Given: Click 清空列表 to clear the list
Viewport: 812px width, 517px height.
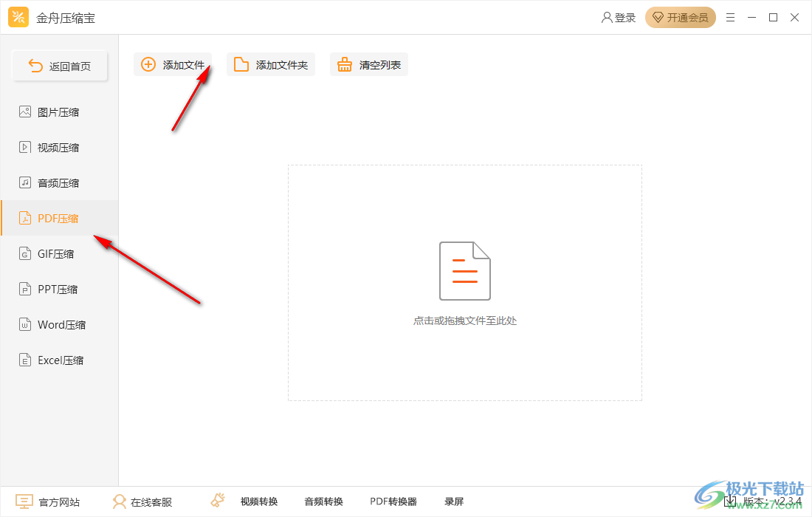Looking at the screenshot, I should [x=368, y=65].
